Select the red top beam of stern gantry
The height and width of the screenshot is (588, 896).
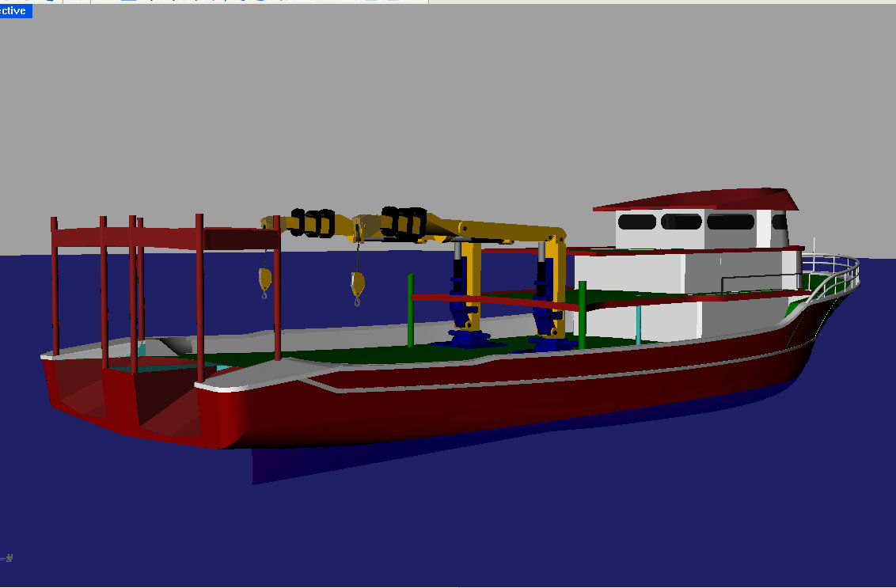click(165, 237)
